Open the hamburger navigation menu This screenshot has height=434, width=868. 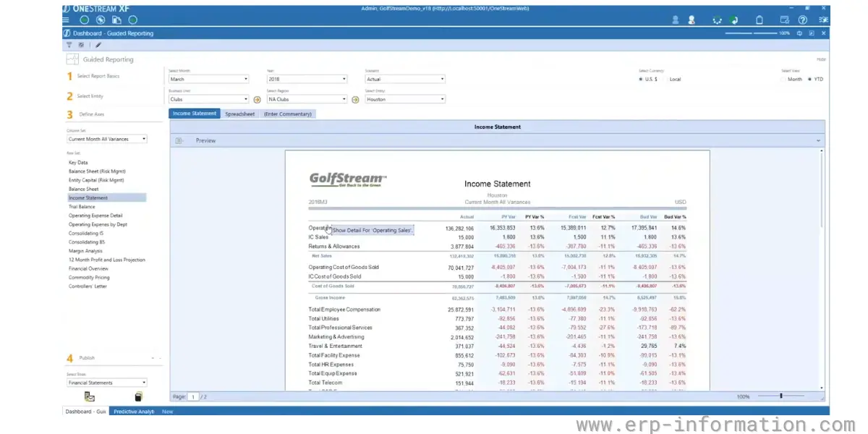66,20
